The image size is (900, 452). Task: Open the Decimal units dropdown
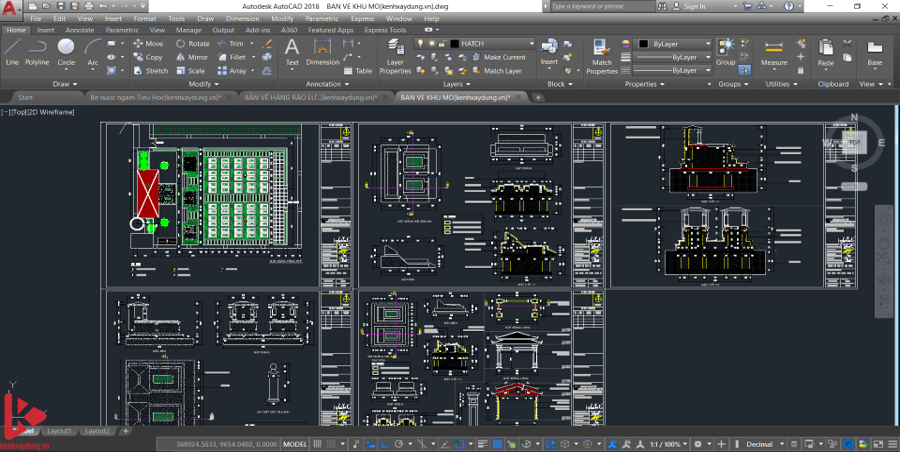(x=763, y=444)
